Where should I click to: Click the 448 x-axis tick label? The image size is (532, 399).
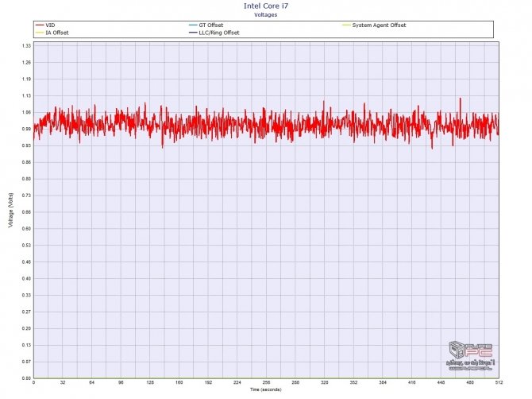pyautogui.click(x=441, y=382)
